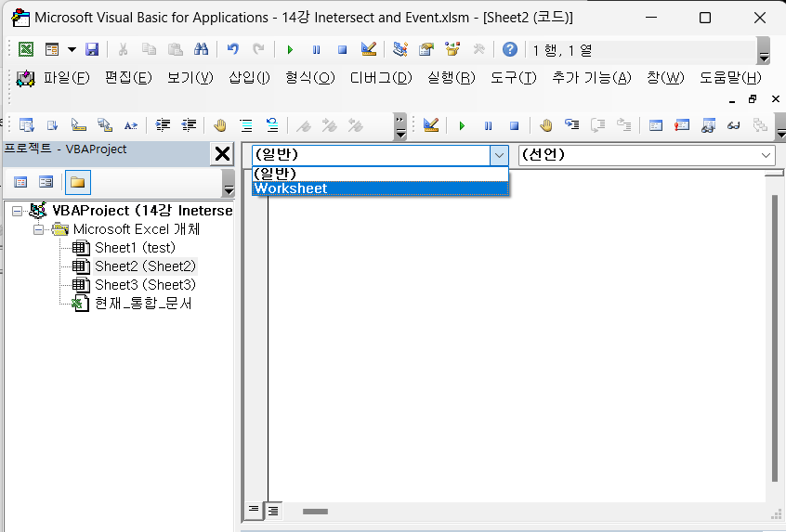786x532 pixels.
Task: Toggle Folders in the Project panel
Action: pyautogui.click(x=78, y=182)
